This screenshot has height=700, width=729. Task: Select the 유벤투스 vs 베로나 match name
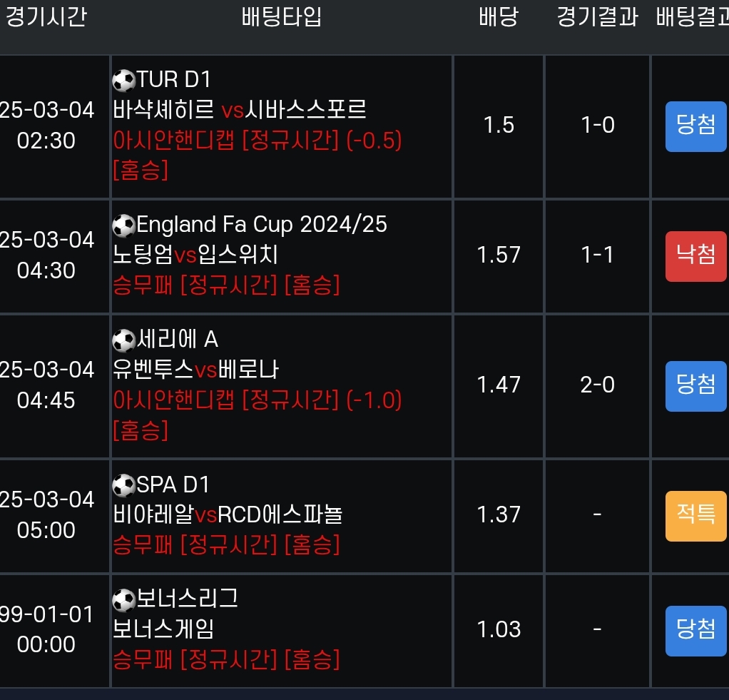pyautogui.click(x=195, y=370)
